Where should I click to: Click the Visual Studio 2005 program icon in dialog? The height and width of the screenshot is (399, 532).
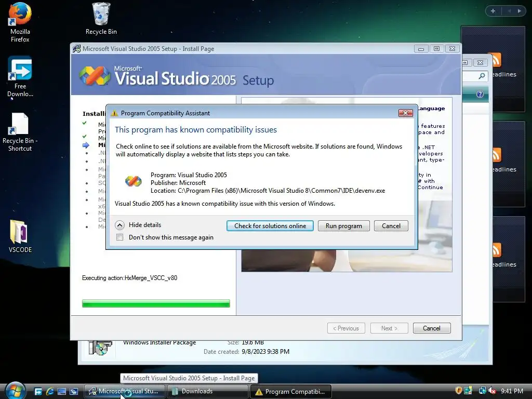point(134,181)
